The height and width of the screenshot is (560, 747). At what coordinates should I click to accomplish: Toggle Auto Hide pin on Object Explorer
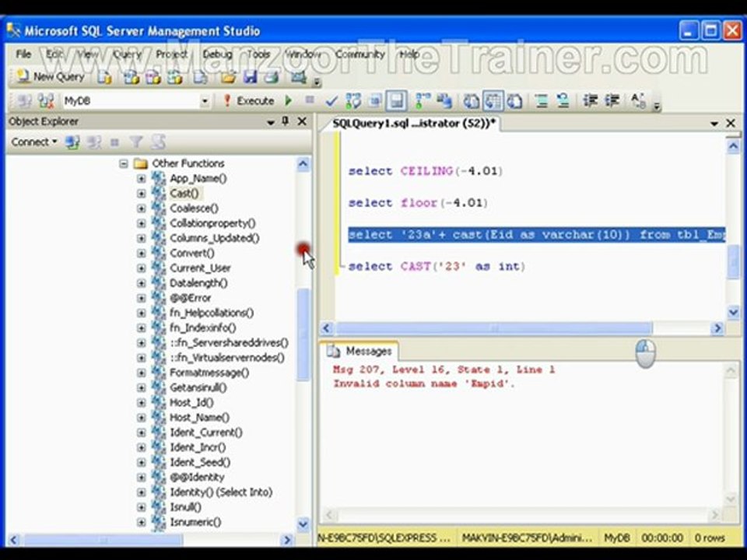point(286,121)
